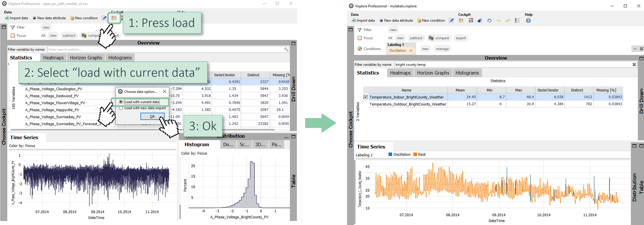Maximize the Distribution panel in left window
The image size is (644, 225).
[294, 137]
